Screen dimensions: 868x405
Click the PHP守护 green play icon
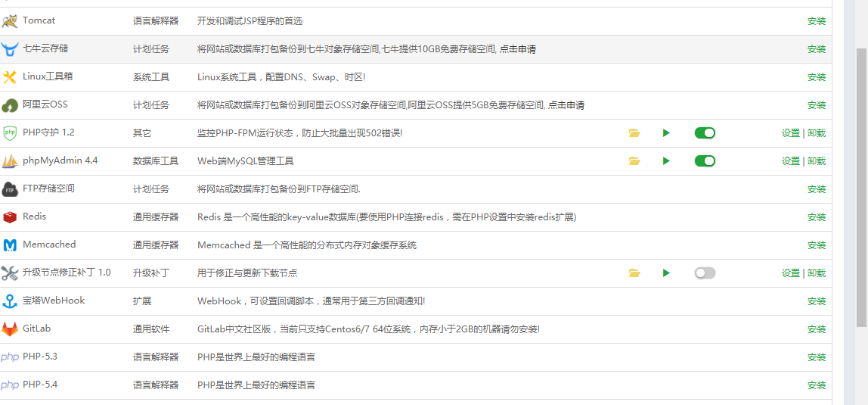coord(667,133)
